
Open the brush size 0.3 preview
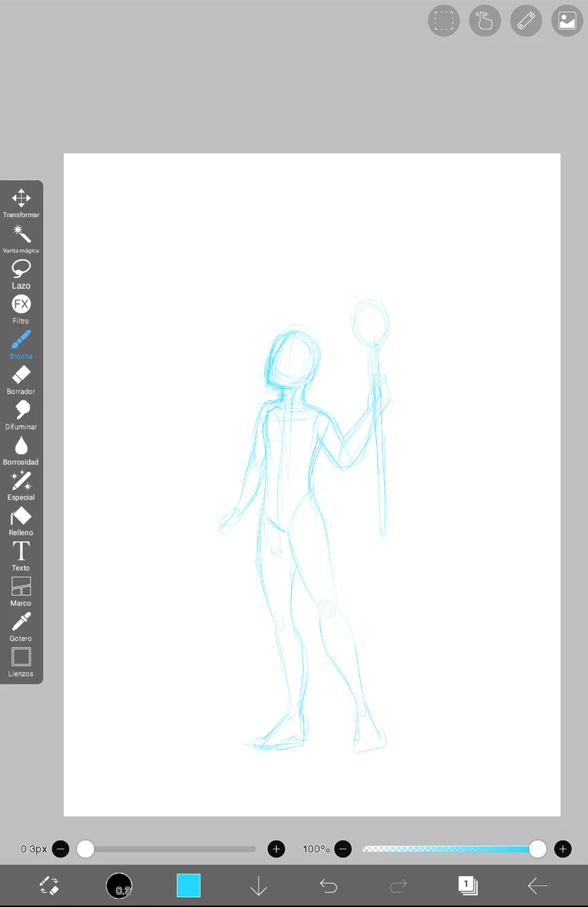pos(119,885)
